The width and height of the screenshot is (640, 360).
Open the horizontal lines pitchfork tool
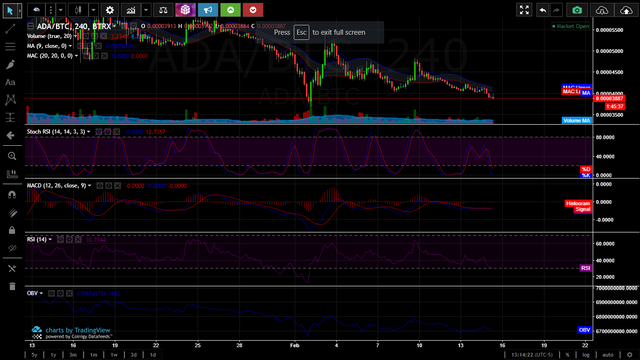pos(11,47)
